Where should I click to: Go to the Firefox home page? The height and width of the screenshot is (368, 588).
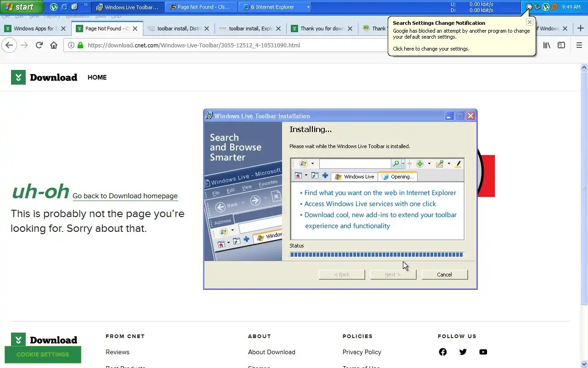coord(54,45)
